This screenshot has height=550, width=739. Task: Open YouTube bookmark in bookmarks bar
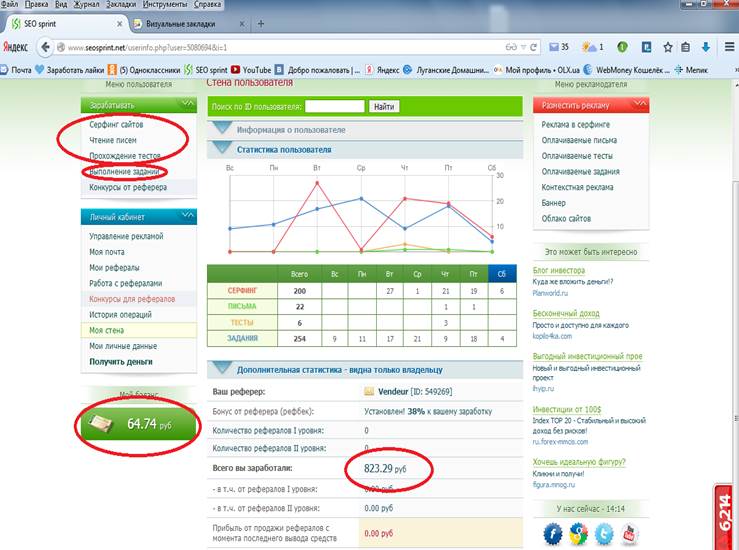coord(251,70)
